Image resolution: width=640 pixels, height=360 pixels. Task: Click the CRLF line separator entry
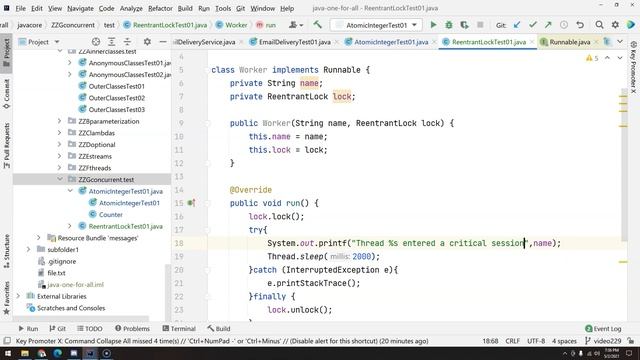click(512, 341)
